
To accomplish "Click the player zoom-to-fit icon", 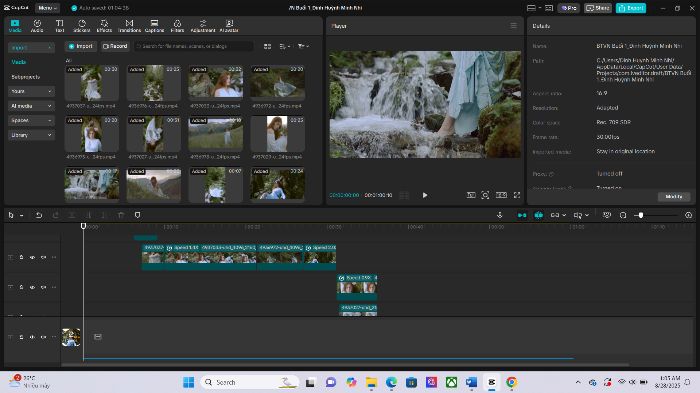I will (x=485, y=195).
